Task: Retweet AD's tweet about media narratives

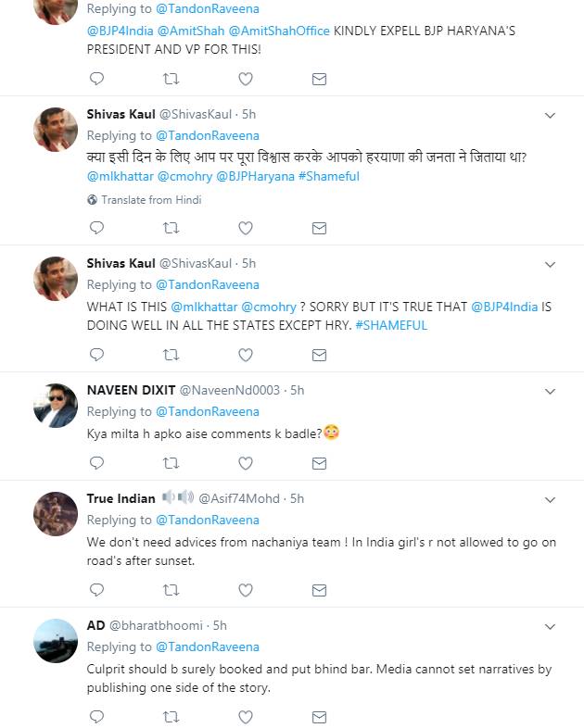Action: tap(171, 716)
